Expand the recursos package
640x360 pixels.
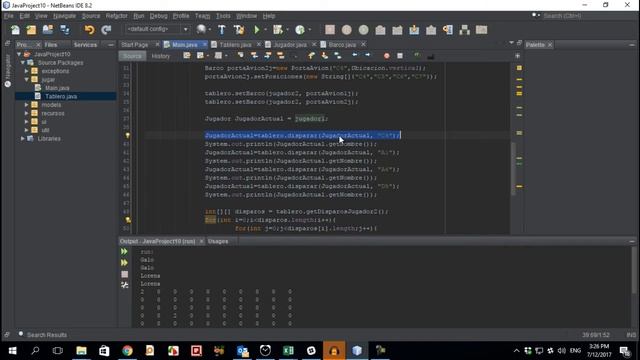coord(27,113)
